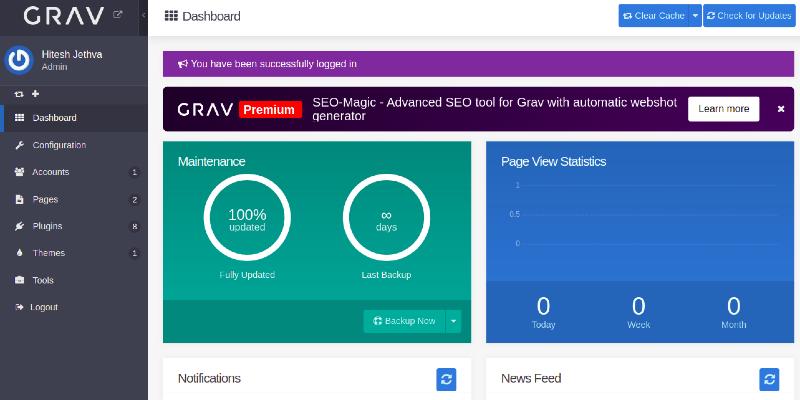Go to Configuration in sidebar
800x400 pixels.
59,145
